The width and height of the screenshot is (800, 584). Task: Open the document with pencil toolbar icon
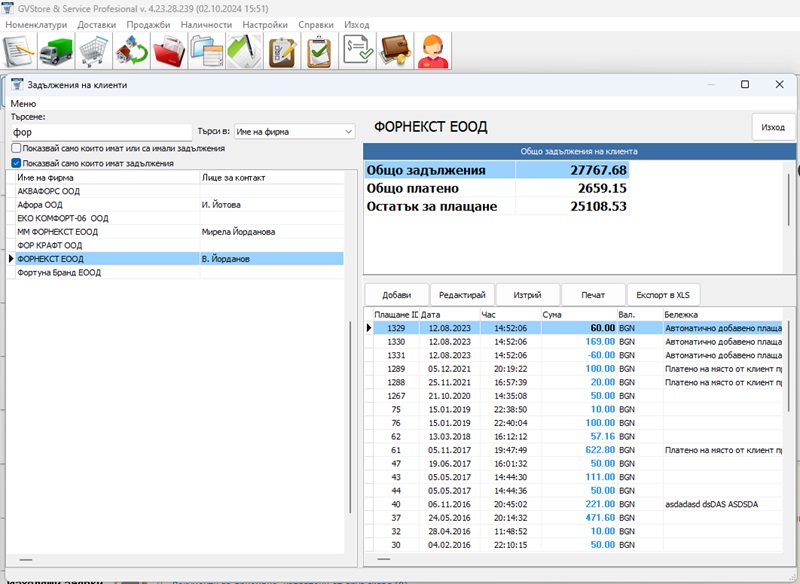point(19,51)
